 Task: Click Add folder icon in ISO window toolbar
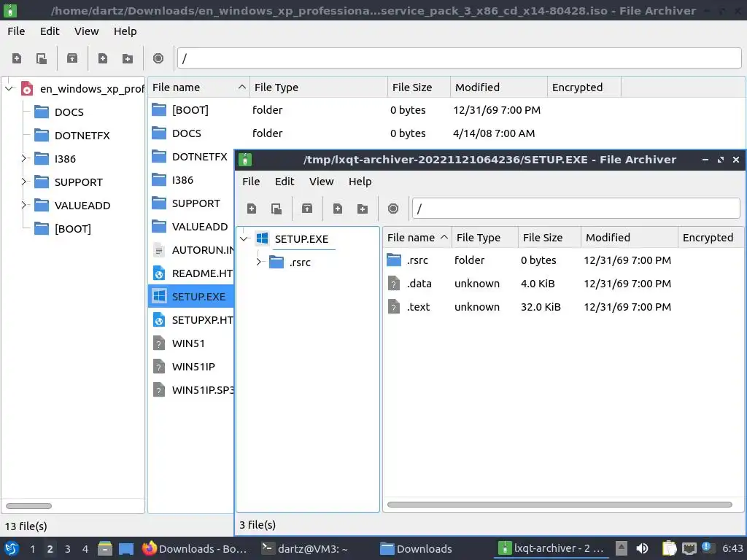pyautogui.click(x=127, y=58)
